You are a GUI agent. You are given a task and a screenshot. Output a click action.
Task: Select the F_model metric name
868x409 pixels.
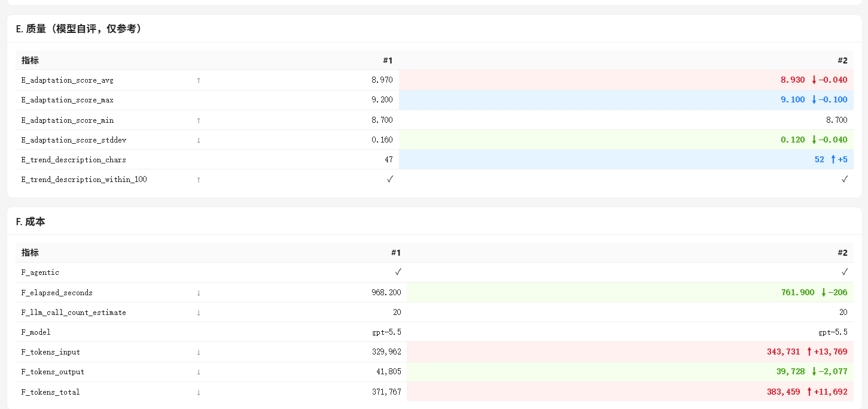click(36, 332)
